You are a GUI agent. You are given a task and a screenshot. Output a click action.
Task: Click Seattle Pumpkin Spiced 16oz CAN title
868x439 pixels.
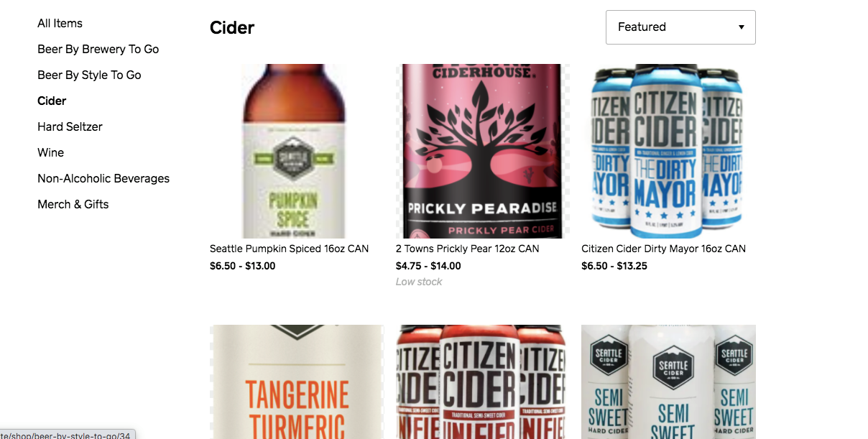pyautogui.click(x=289, y=249)
